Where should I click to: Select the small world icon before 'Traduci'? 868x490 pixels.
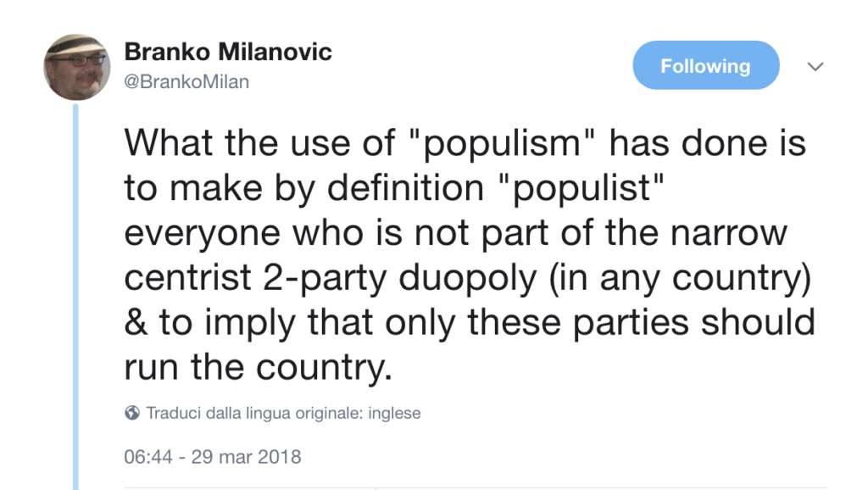pyautogui.click(x=129, y=413)
